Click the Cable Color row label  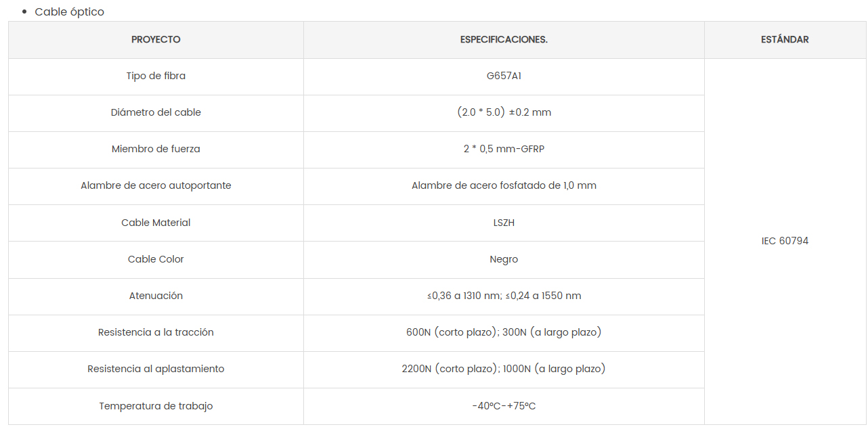(156, 259)
